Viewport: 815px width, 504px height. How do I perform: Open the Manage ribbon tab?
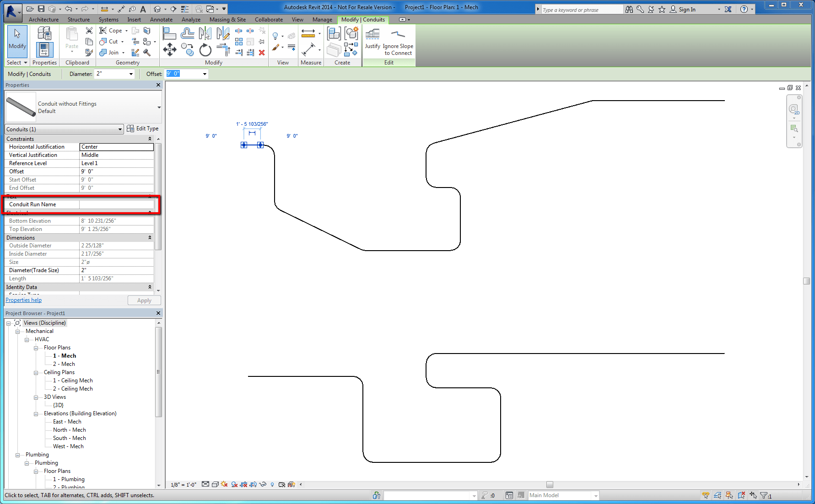coord(323,20)
